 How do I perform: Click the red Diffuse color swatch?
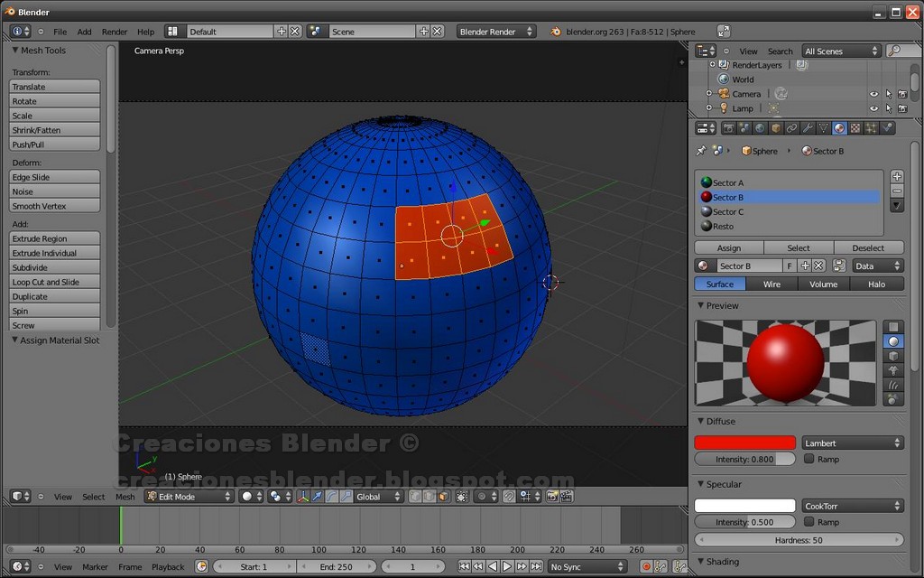[744, 442]
